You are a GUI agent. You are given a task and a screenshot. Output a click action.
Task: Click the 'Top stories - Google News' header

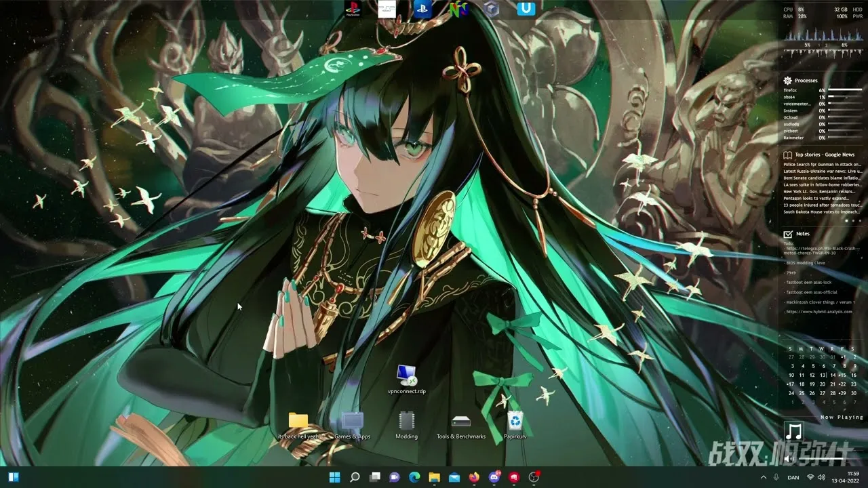tap(825, 155)
